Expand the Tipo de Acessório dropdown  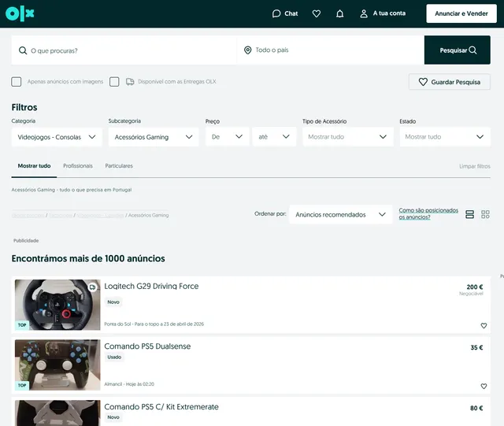[x=347, y=137]
